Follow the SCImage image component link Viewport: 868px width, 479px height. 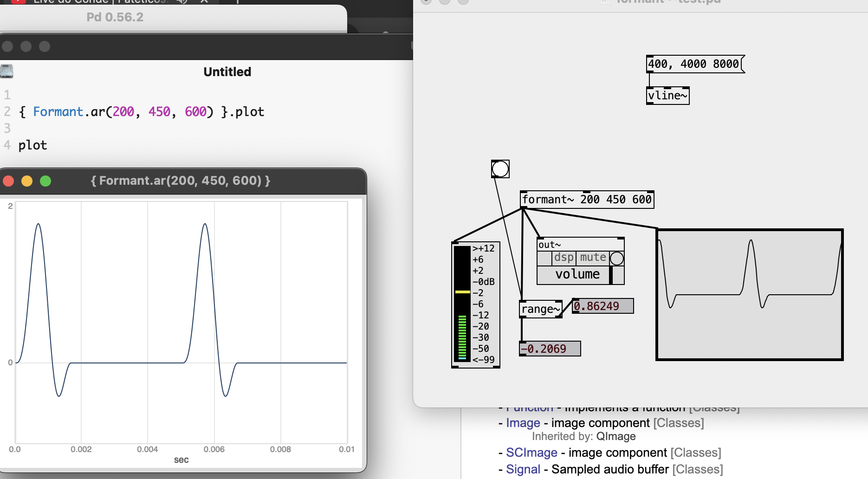tap(531, 452)
